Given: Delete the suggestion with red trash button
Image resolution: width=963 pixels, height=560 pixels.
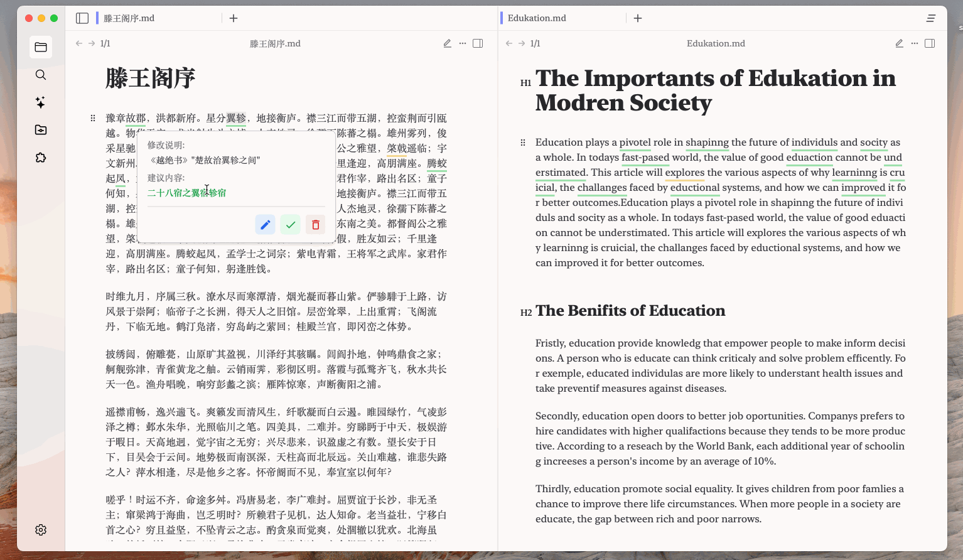Looking at the screenshot, I should point(315,224).
